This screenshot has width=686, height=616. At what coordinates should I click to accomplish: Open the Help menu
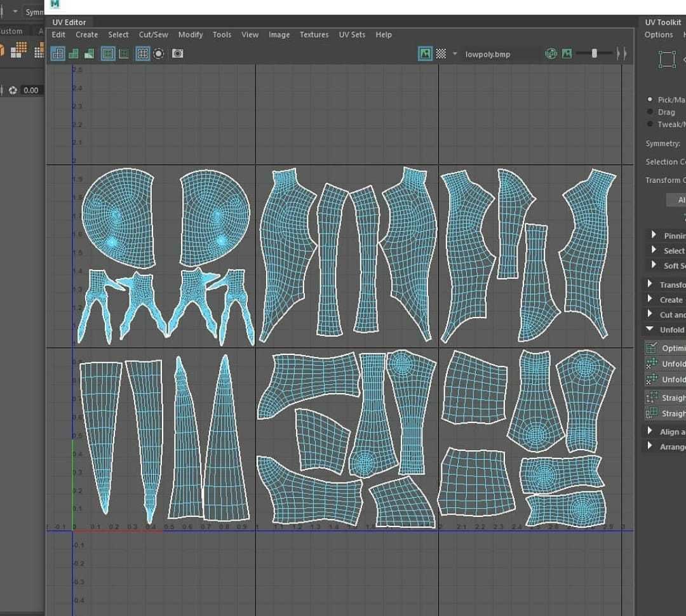tap(383, 34)
